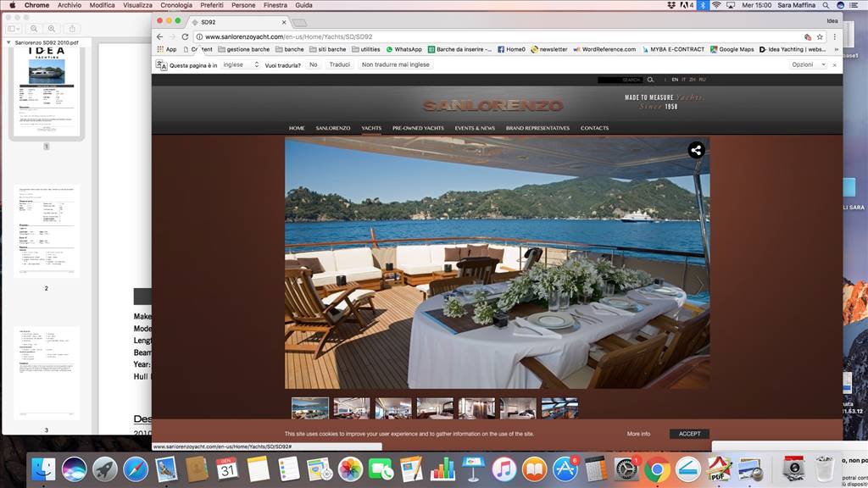This screenshot has height=488, width=868.
Task: Switch the site language to IT
Action: [684, 80]
